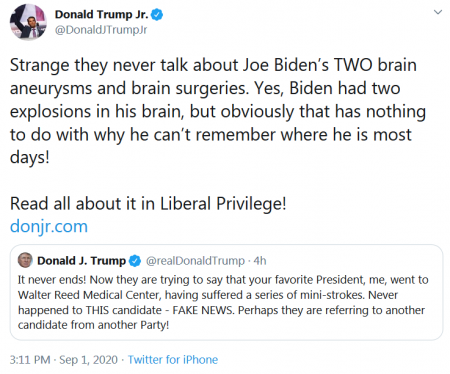Open the quoted tweet about Walter Reed Medical Center
The height and width of the screenshot is (374, 450).
click(226, 292)
